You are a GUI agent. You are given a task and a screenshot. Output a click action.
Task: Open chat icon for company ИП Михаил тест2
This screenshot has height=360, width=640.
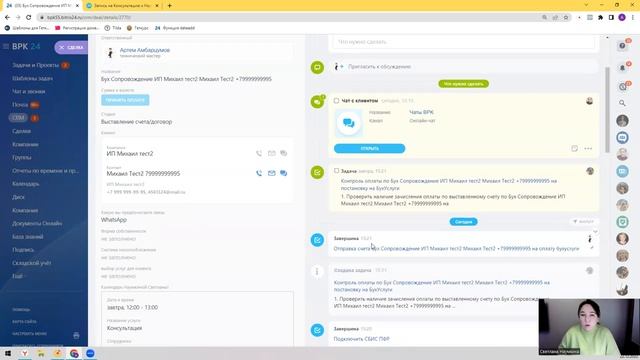(284, 153)
